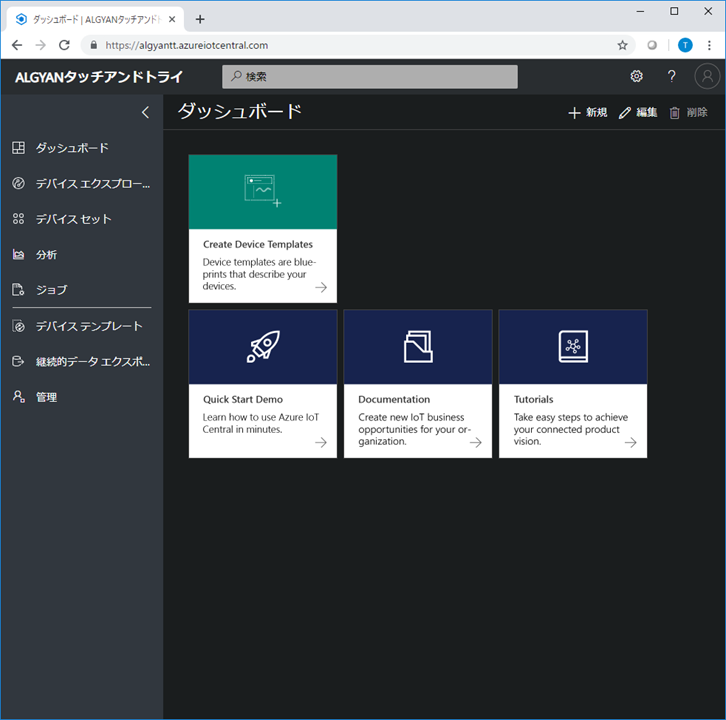
Task: Click the pencil icon beside 編集
Action: point(625,113)
